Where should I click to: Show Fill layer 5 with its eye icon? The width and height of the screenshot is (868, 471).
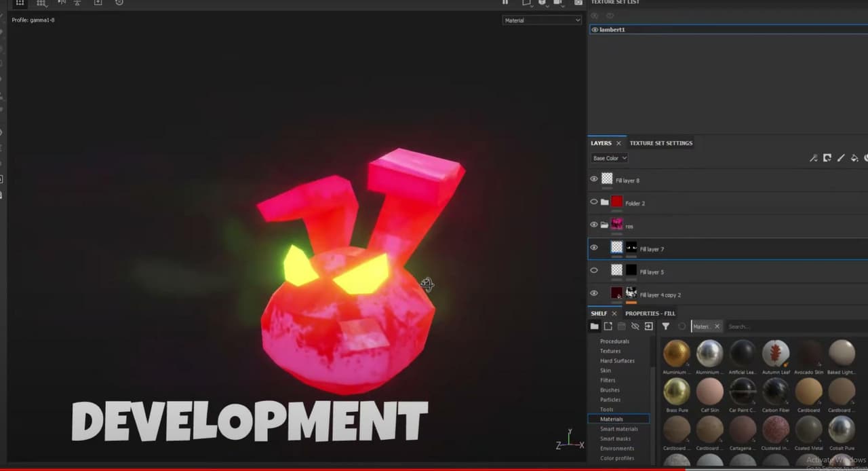pyautogui.click(x=594, y=270)
